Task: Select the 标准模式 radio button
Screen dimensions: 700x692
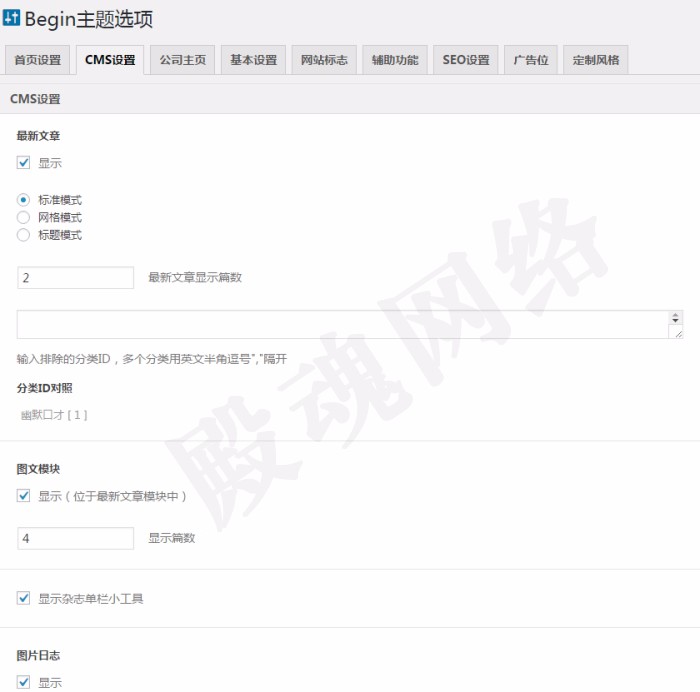Action: [x=23, y=200]
